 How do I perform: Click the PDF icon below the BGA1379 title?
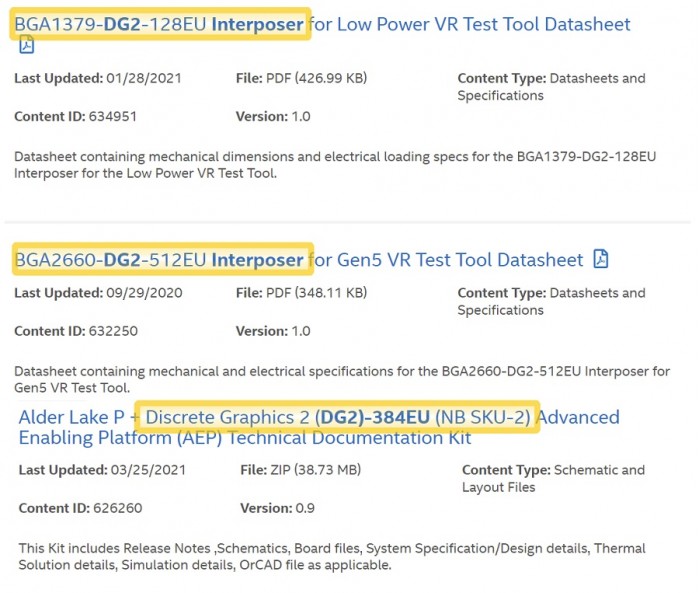click(27, 45)
